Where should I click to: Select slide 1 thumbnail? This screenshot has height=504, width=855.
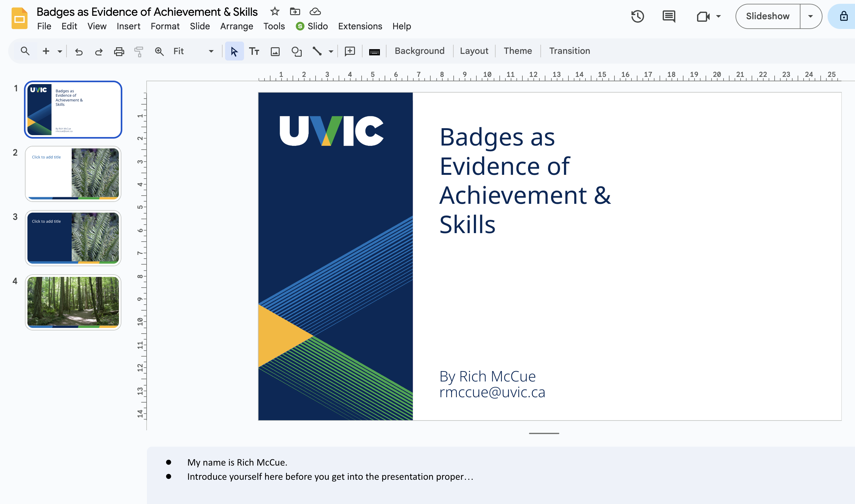[73, 109]
